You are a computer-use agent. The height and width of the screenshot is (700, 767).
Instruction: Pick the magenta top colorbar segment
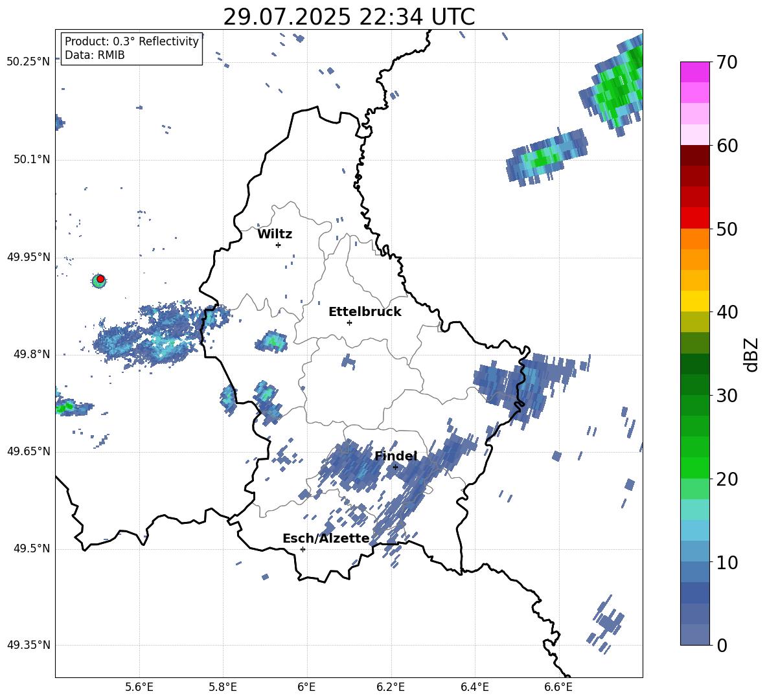tap(694, 72)
